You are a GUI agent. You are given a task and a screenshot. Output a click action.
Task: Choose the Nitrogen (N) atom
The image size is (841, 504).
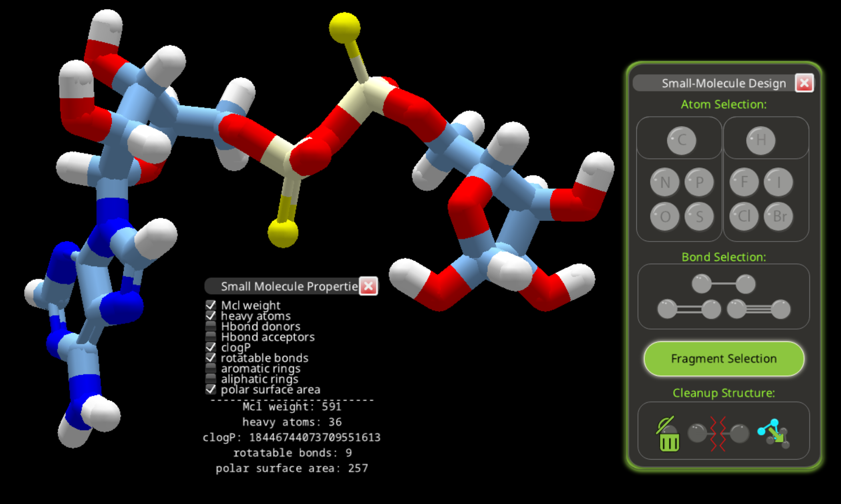click(665, 182)
